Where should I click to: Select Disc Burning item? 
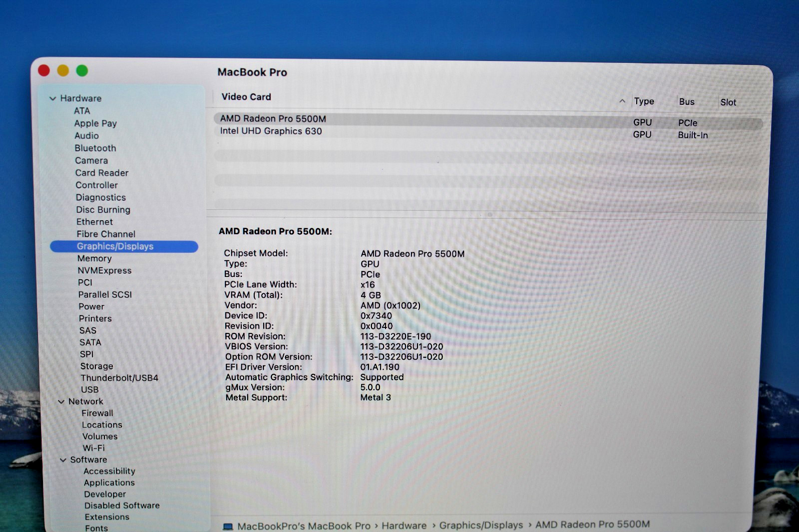(x=103, y=210)
